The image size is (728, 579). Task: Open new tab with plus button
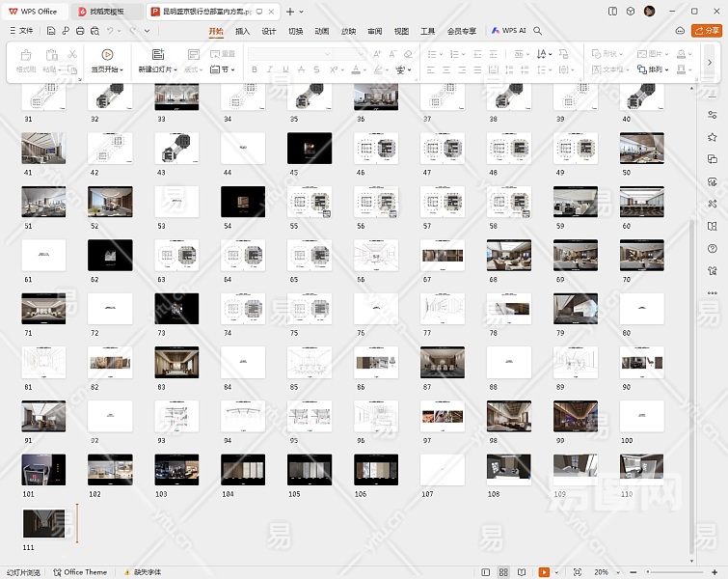(x=290, y=11)
